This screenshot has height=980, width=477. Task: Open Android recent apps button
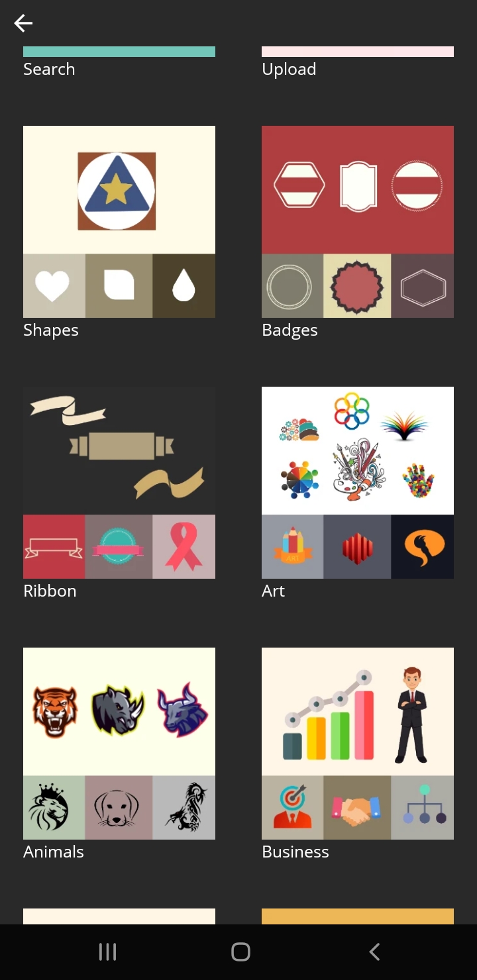(x=107, y=952)
